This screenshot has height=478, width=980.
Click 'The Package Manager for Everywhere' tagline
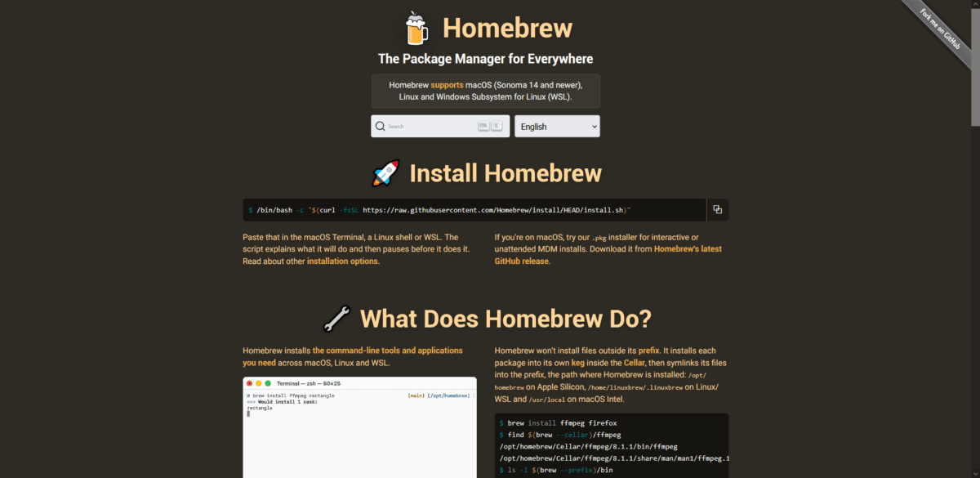click(485, 59)
